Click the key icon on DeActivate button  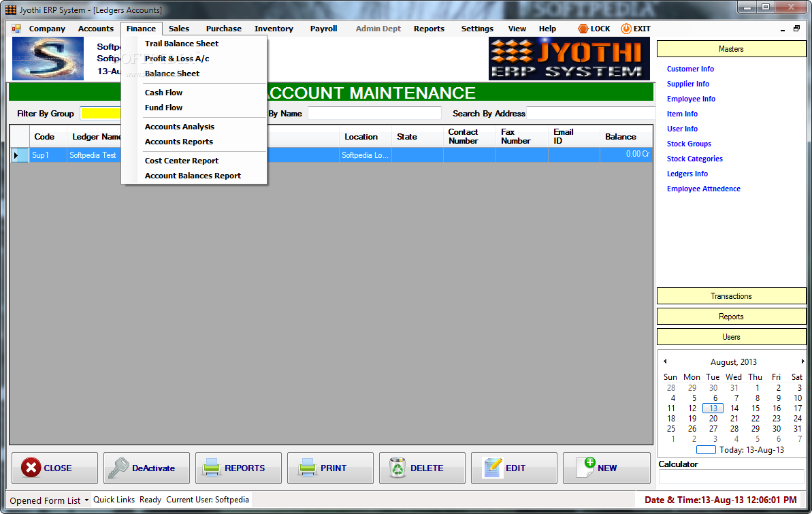118,468
